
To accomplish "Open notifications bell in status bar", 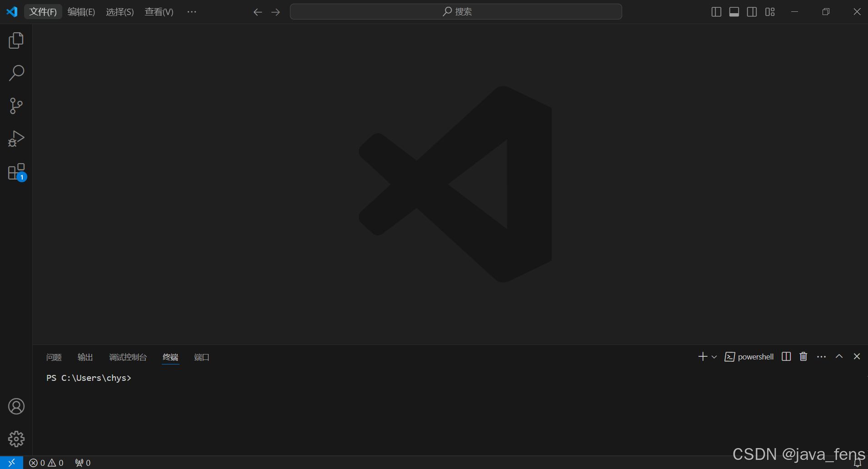I will pos(858,463).
